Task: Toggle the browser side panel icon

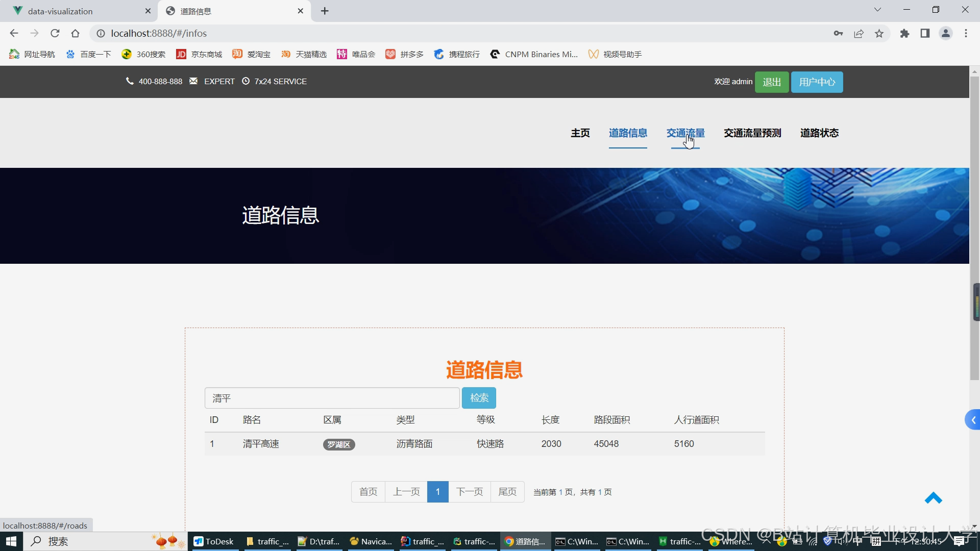Action: tap(925, 34)
